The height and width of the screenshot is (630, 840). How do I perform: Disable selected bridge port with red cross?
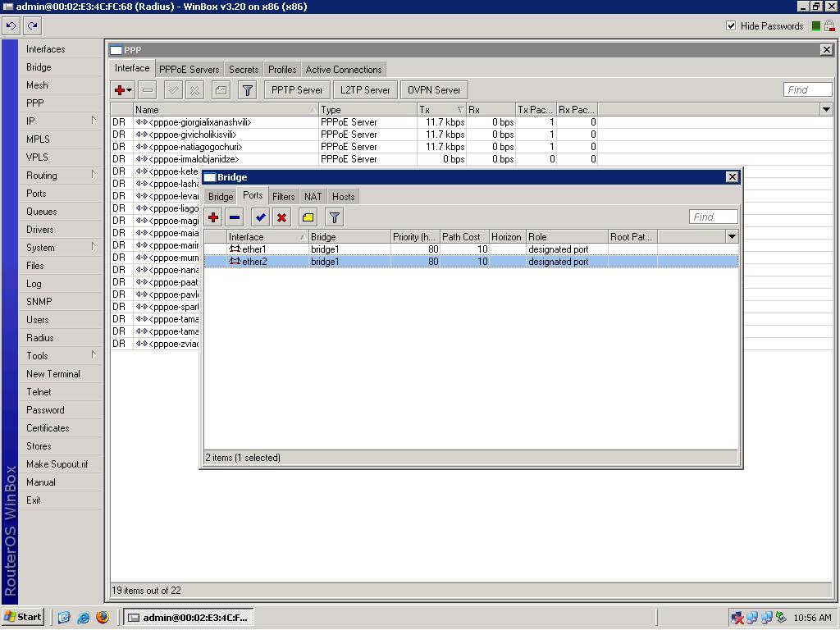282,217
